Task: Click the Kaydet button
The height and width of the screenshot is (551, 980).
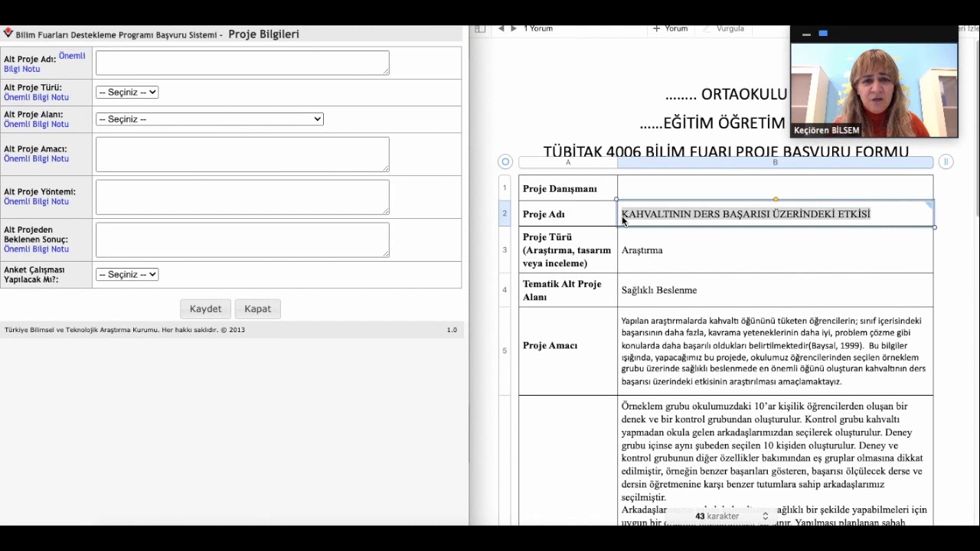Action: pos(205,308)
